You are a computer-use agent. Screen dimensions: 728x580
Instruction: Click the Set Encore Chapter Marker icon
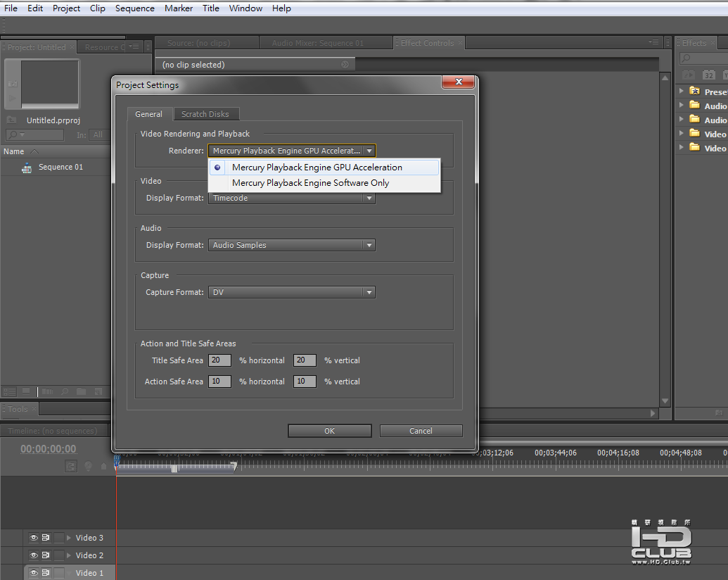pos(88,466)
